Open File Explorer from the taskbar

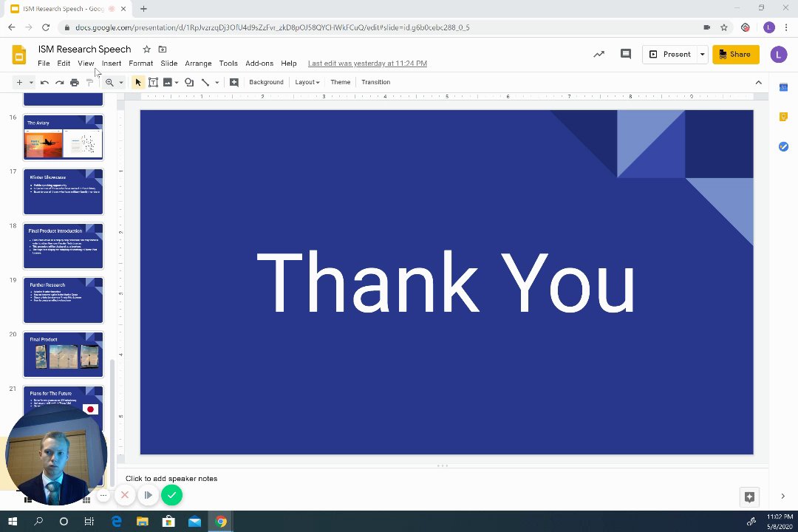(142, 522)
